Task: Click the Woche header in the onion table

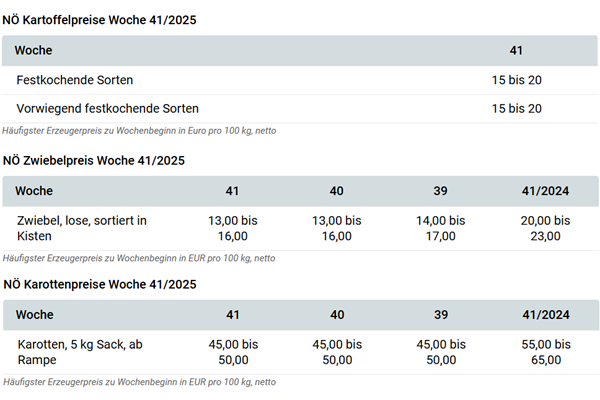Action: 35,191
